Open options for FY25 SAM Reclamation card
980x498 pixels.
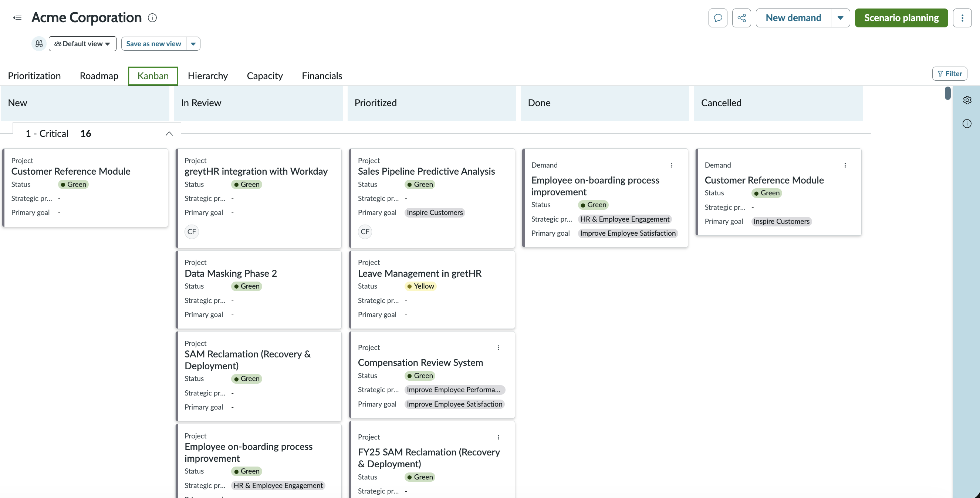pos(498,437)
